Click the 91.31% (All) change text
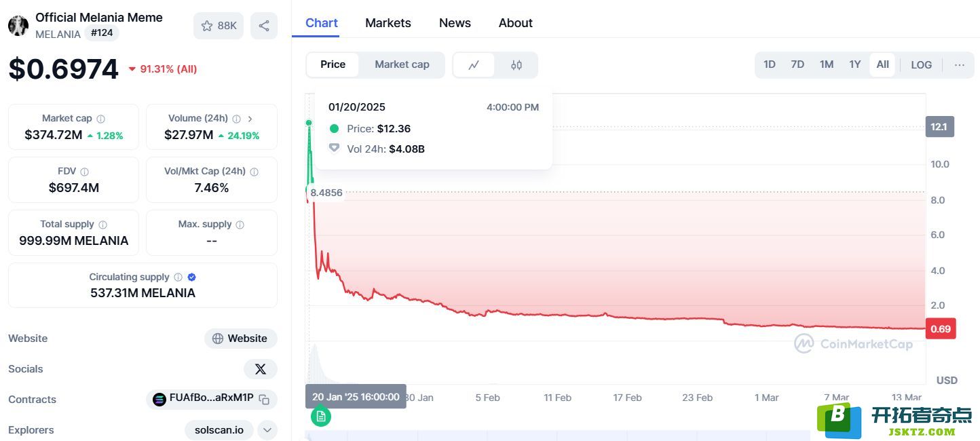This screenshot has width=980, height=441. (x=168, y=69)
